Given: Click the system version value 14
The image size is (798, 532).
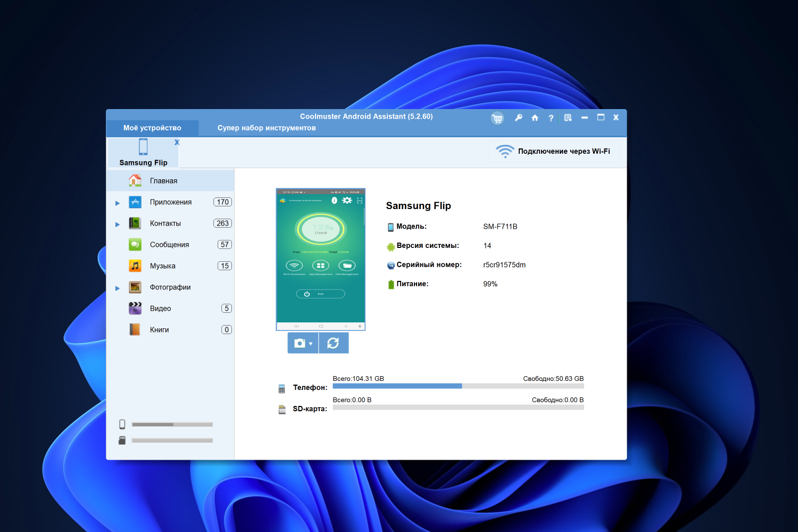Looking at the screenshot, I should [x=487, y=246].
